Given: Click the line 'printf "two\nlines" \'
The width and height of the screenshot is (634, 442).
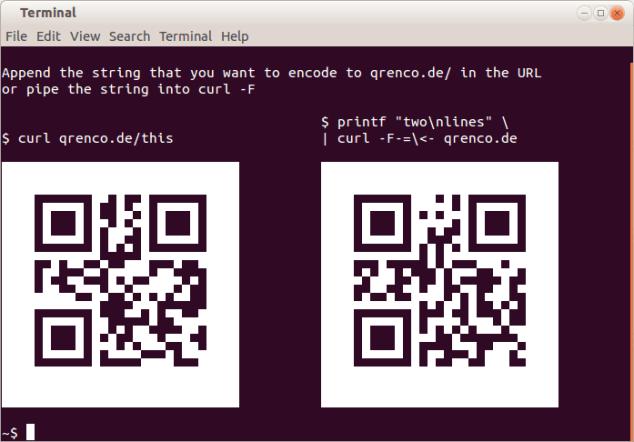Looking at the screenshot, I should (423, 122).
